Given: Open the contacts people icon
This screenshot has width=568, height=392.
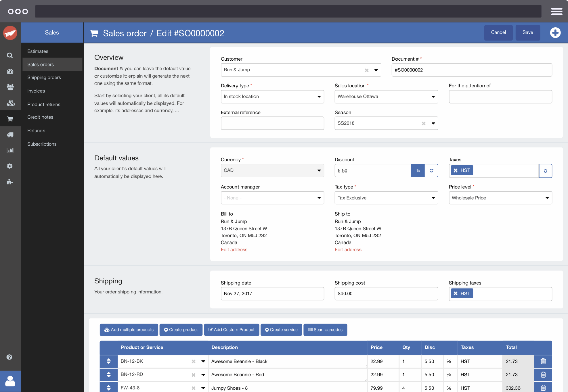Looking at the screenshot, I should coord(10,87).
